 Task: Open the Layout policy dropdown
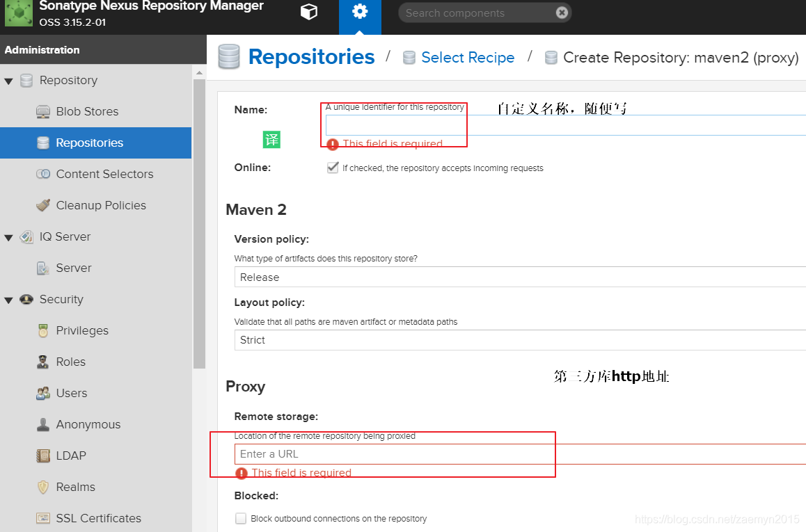click(x=520, y=340)
